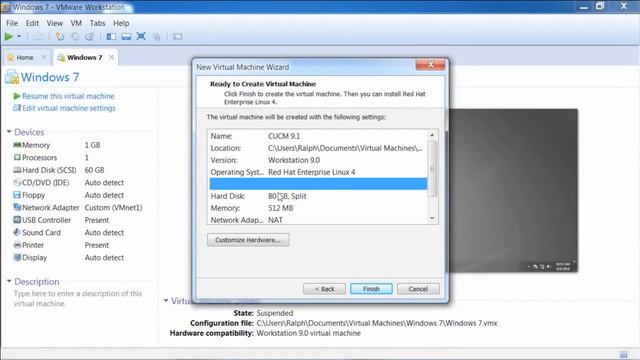Close the Windows 7 tab
Screen dimensions: 640x360
tap(111, 57)
